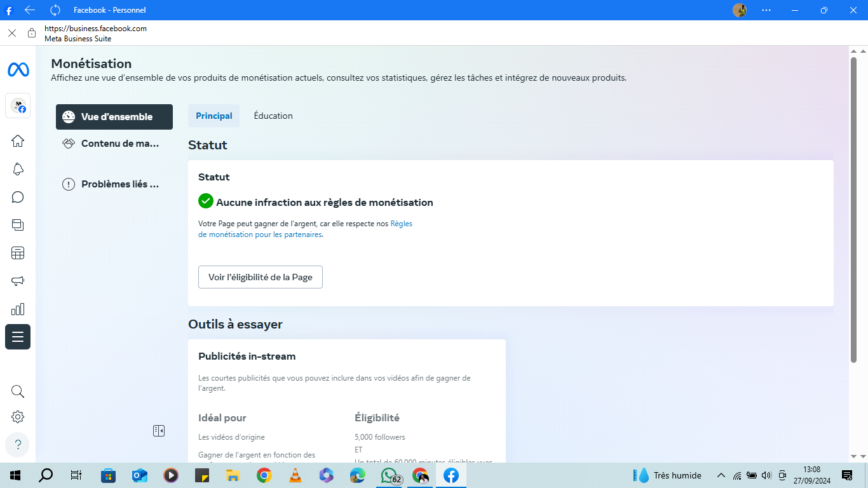Open VLC media player from taskbar
Viewport: 868px width, 488px height.
tap(295, 475)
